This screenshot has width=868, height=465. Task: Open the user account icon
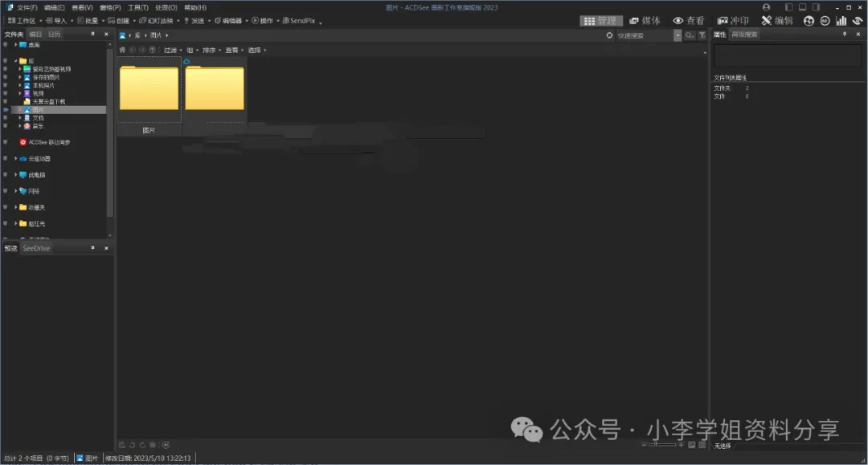[x=766, y=7]
